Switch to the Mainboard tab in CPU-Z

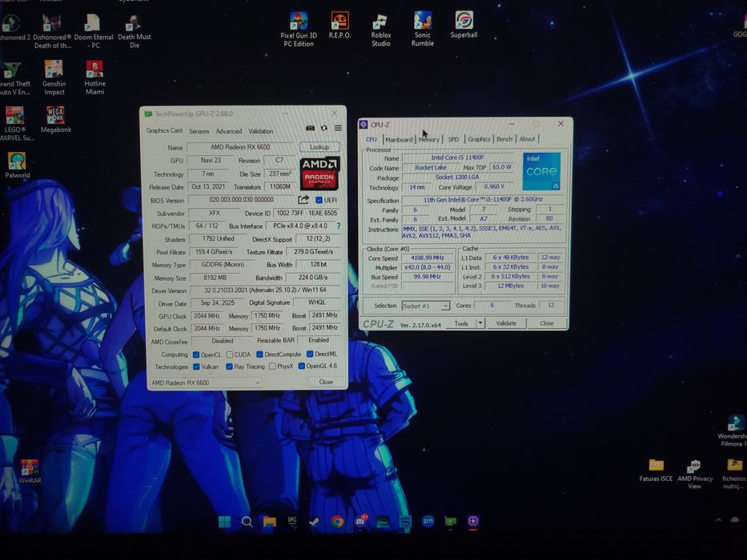pos(399,139)
